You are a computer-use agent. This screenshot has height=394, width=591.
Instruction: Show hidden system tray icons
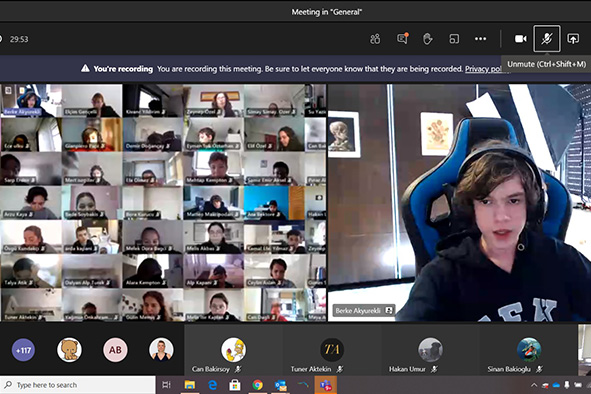click(534, 385)
